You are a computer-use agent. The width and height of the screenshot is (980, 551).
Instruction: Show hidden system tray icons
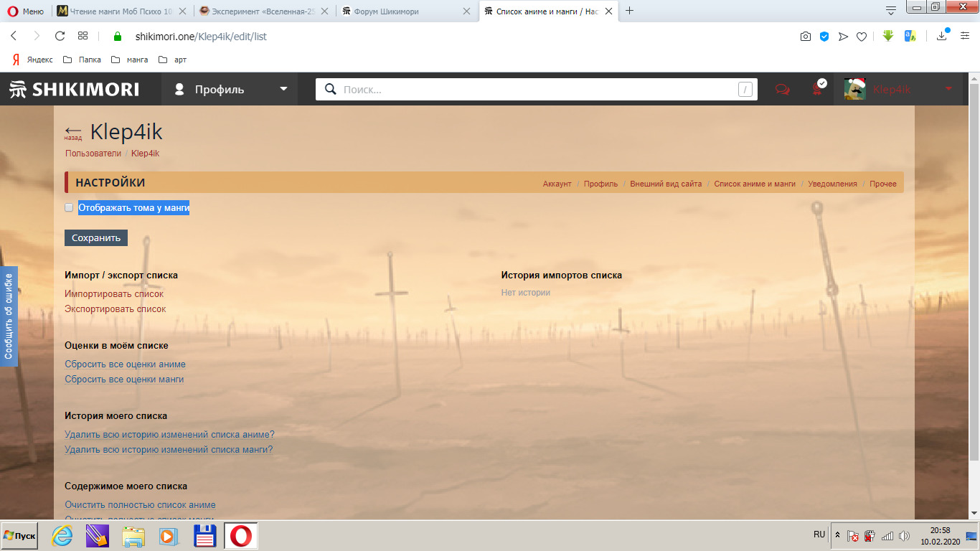[837, 535]
